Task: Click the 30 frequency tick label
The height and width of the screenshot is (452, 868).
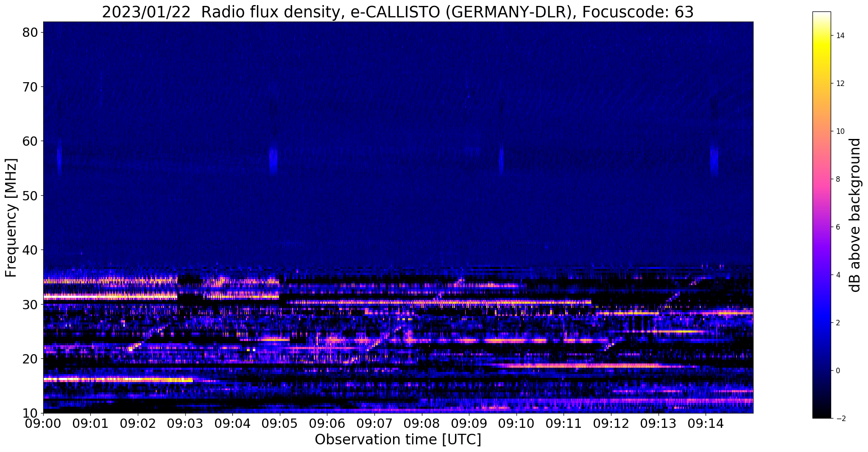Action: click(x=30, y=304)
